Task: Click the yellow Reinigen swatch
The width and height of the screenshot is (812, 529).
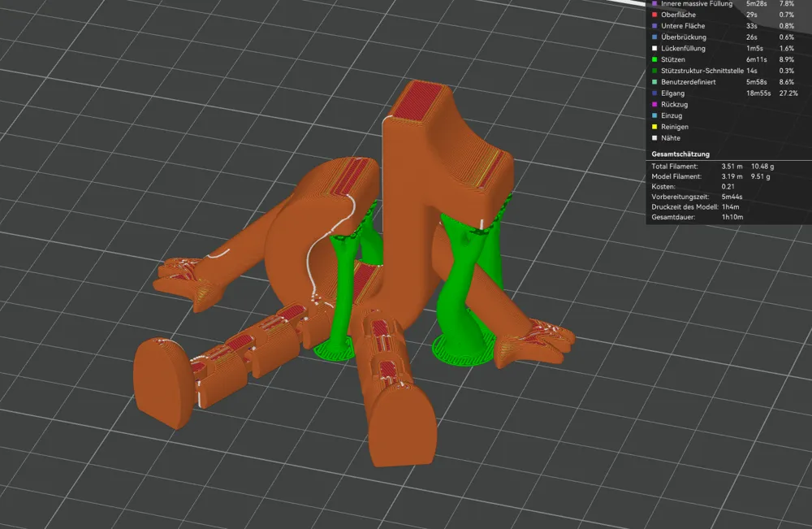Action: click(654, 127)
